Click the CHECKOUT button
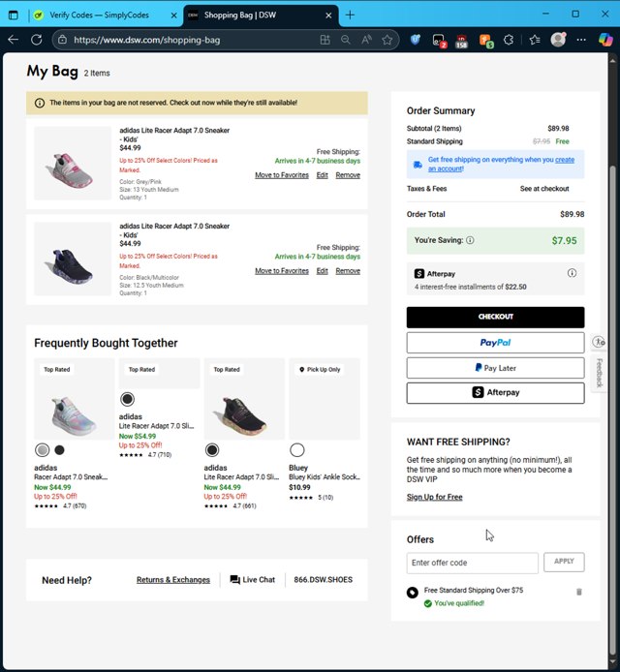The image size is (620, 672). click(495, 317)
